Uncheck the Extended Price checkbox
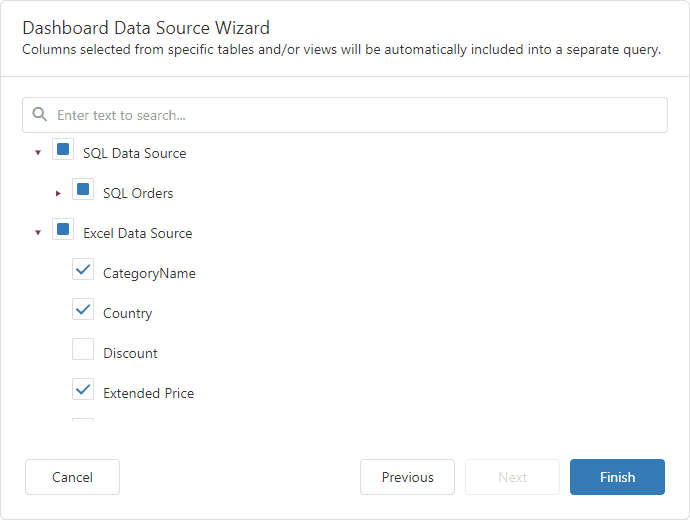The width and height of the screenshot is (690, 520). click(x=83, y=391)
